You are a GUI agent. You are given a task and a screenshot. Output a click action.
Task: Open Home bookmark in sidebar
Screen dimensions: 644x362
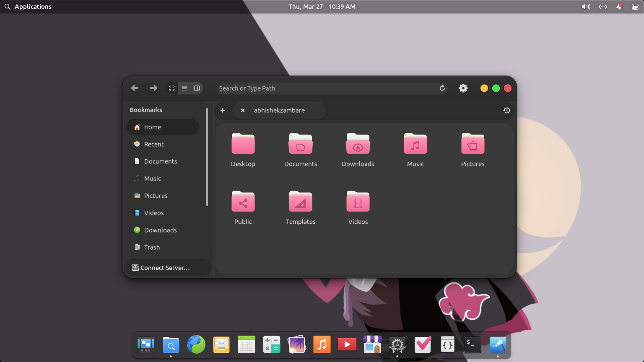point(163,127)
